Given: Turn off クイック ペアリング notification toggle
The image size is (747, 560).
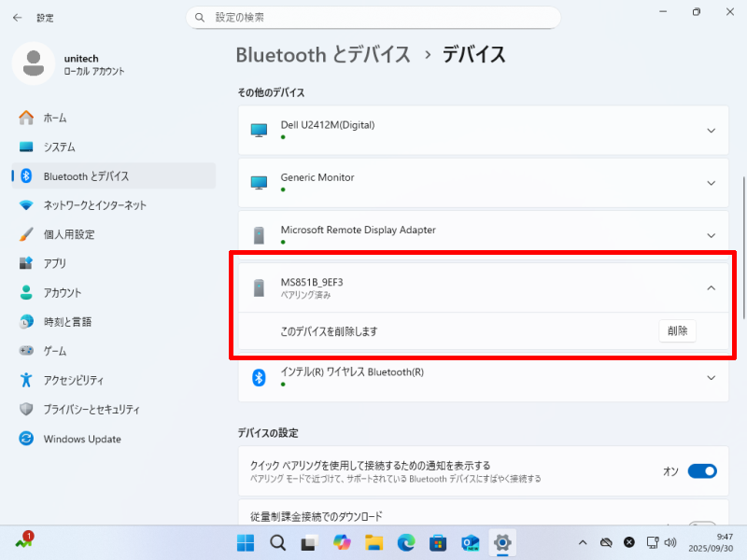Looking at the screenshot, I should 701,471.
